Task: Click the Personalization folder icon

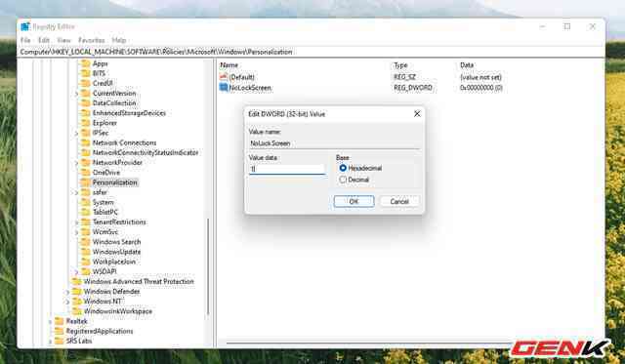Action: point(85,182)
